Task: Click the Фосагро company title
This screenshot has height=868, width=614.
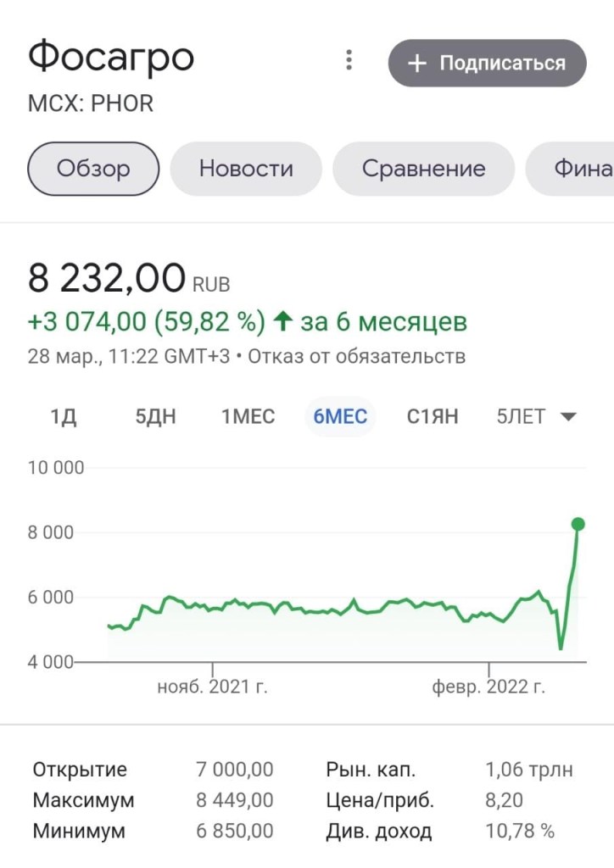Action: click(x=111, y=58)
